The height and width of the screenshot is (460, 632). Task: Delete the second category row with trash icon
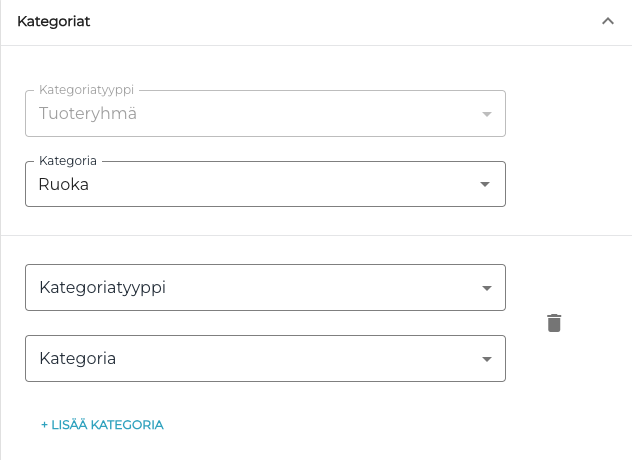pos(554,323)
